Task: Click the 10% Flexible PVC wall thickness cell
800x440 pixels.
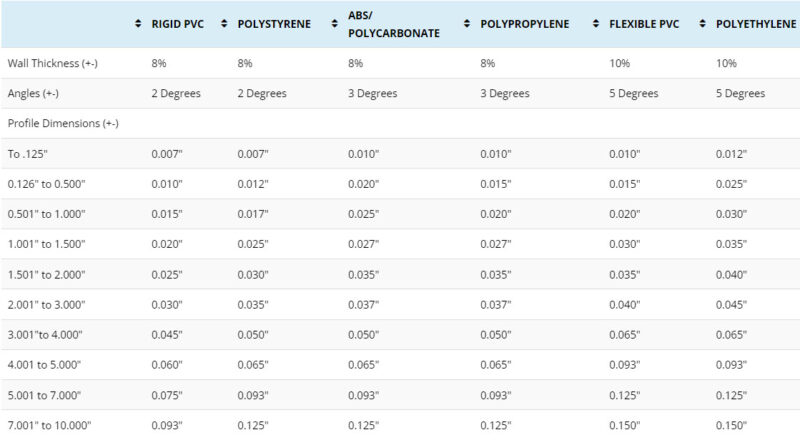Action: tap(619, 63)
